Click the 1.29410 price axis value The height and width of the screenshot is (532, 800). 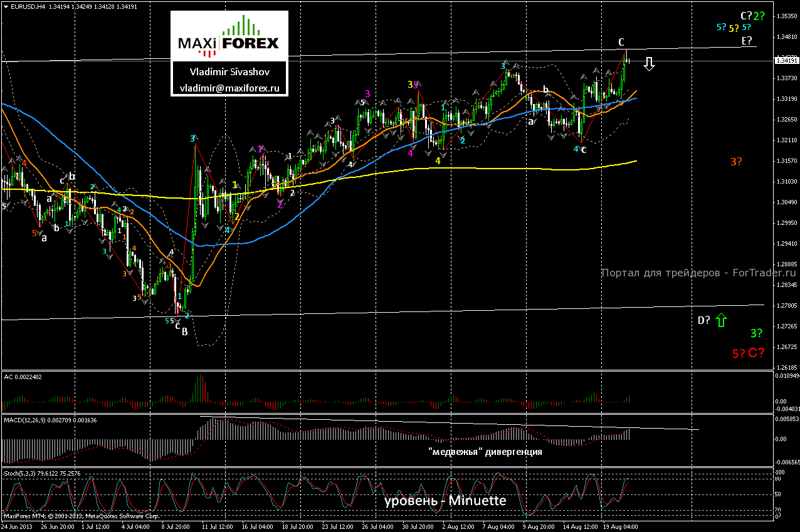(x=787, y=243)
